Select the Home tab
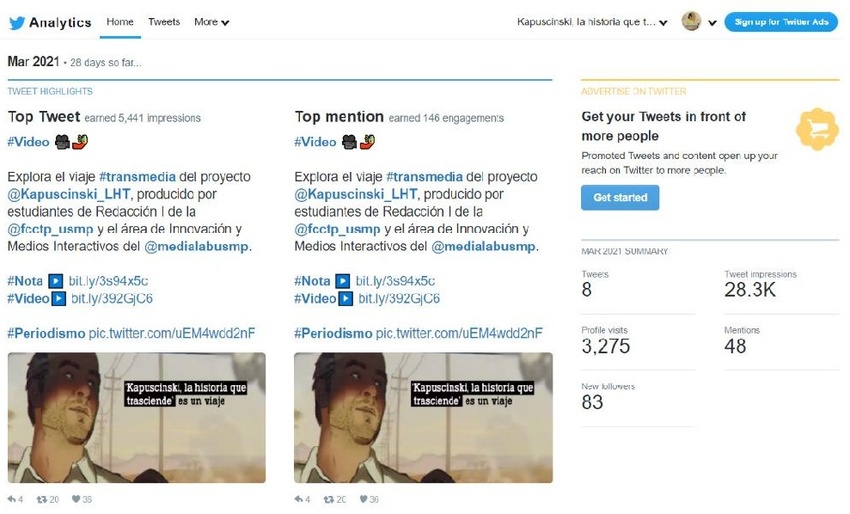This screenshot has width=850, height=514. click(120, 22)
